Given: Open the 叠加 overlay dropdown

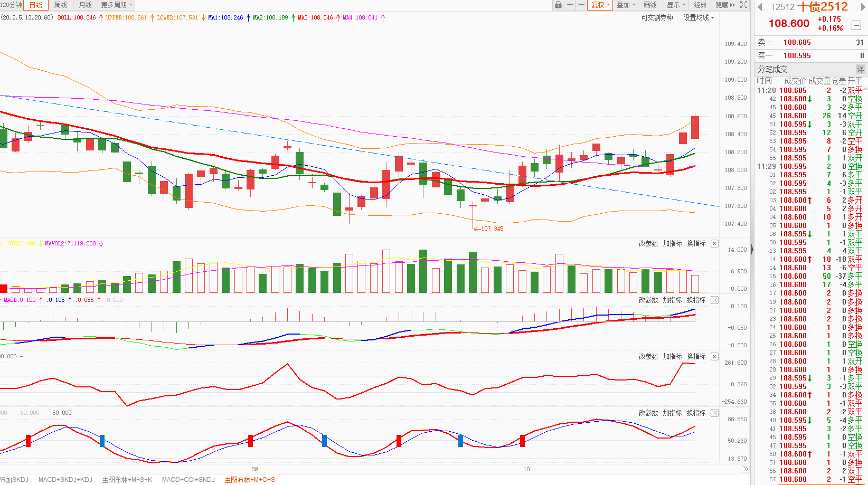Looking at the screenshot, I should tap(626, 5).
